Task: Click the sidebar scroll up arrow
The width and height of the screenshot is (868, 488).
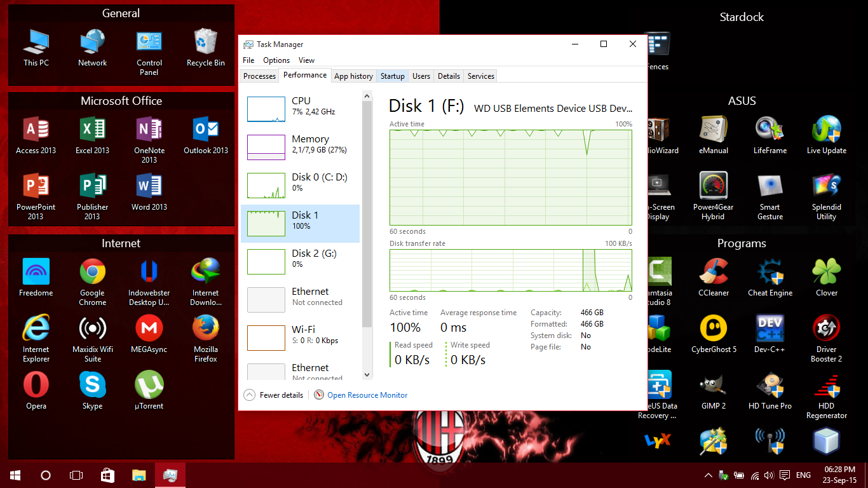Action: click(367, 97)
